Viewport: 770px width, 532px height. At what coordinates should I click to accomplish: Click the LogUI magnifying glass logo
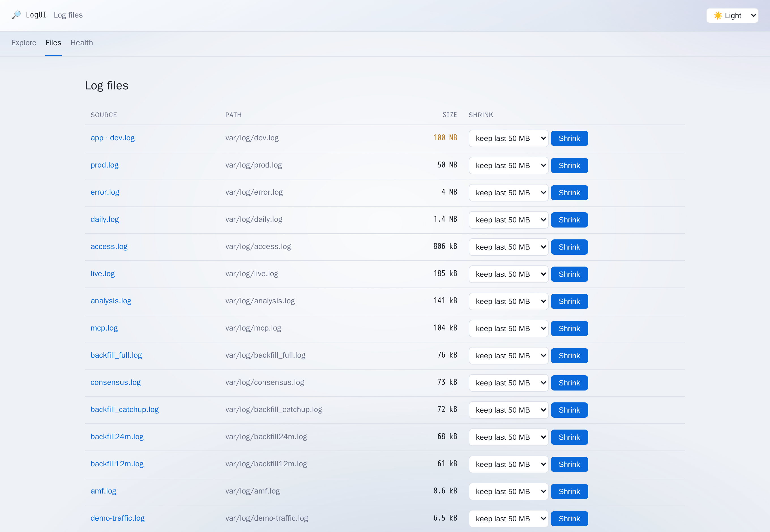coord(16,15)
